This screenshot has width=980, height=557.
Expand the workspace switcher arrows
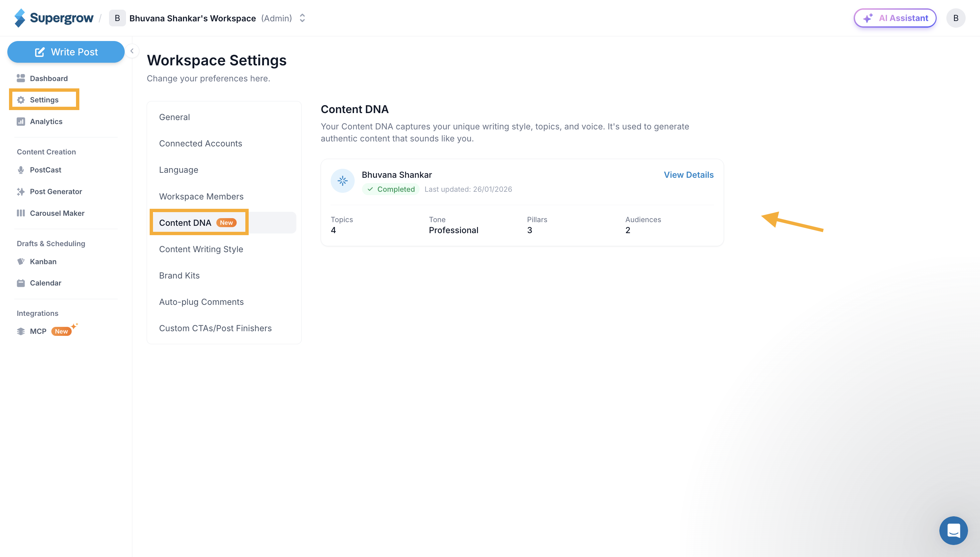(302, 18)
